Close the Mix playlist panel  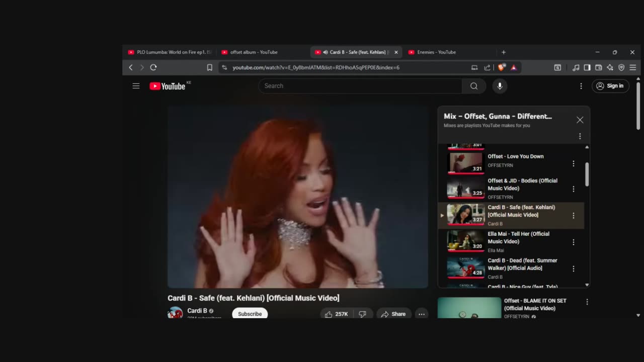point(580,120)
